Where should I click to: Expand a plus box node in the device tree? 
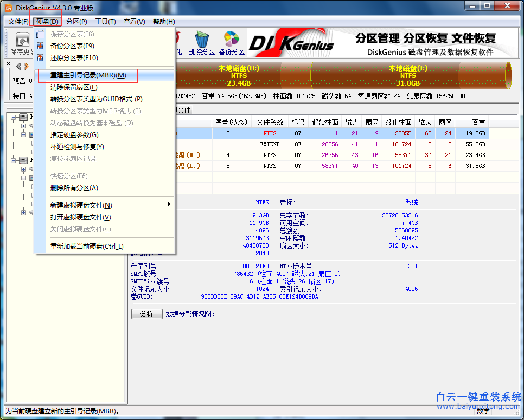[x=23, y=126]
